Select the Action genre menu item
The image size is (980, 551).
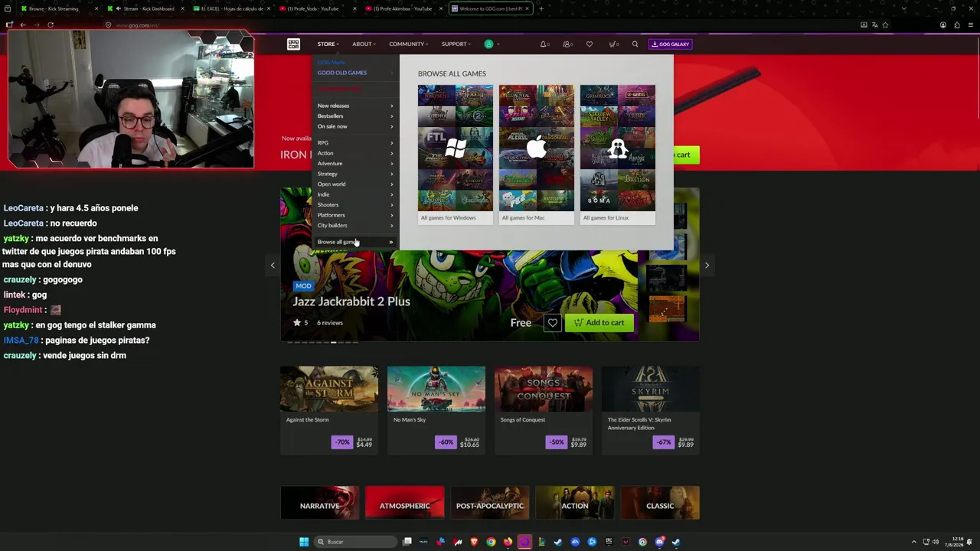point(355,153)
